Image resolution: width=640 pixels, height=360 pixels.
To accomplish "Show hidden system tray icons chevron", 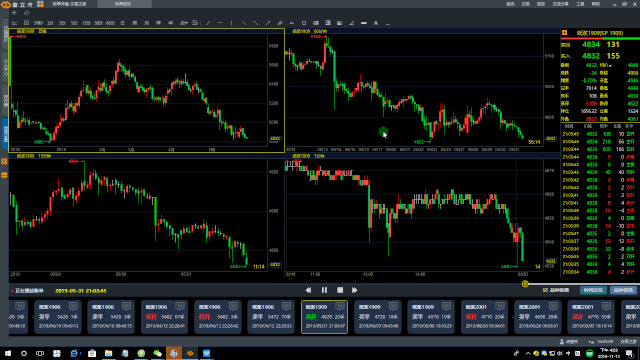I will [x=528, y=353].
